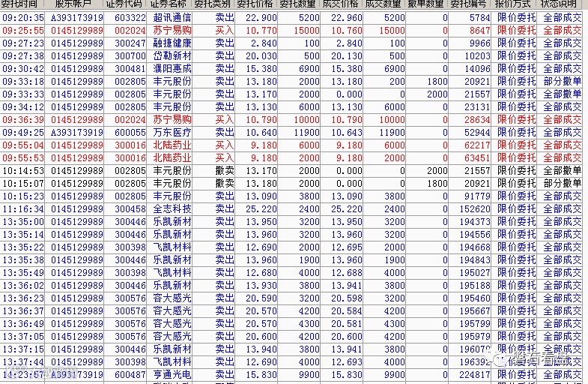This screenshot has height=384, width=588.
Task: Select the order time 09:20:35 cell
Action: click(23, 18)
